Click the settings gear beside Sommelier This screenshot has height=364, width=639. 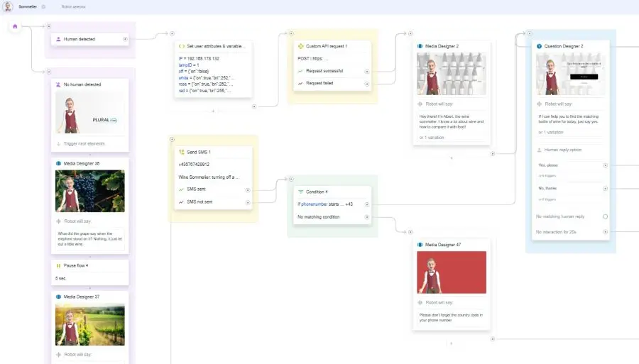pyautogui.click(x=43, y=6)
